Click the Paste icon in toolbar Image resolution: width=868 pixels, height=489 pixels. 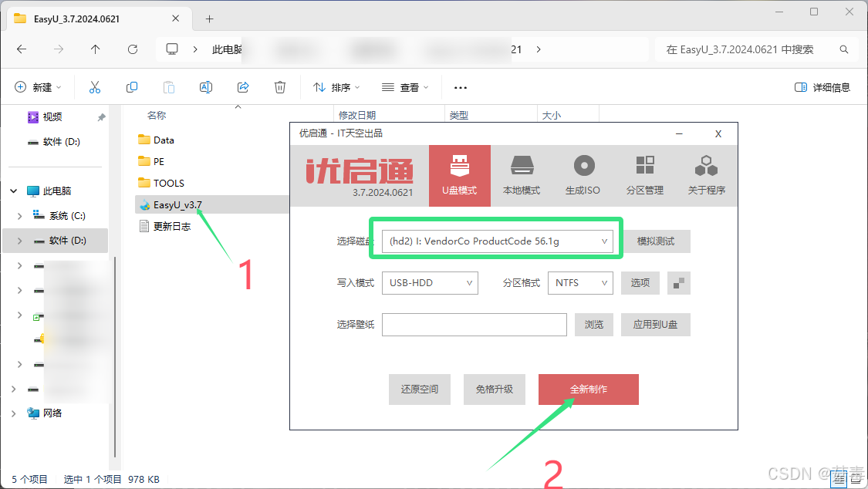tap(169, 87)
